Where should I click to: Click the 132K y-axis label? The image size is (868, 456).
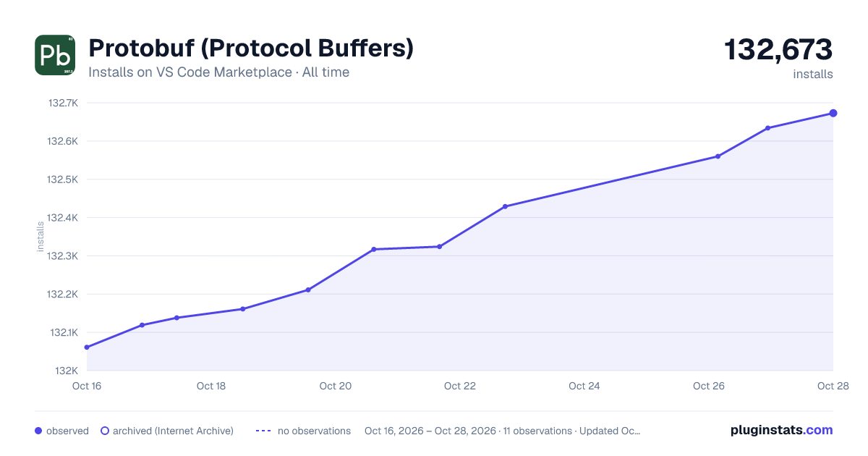67,371
